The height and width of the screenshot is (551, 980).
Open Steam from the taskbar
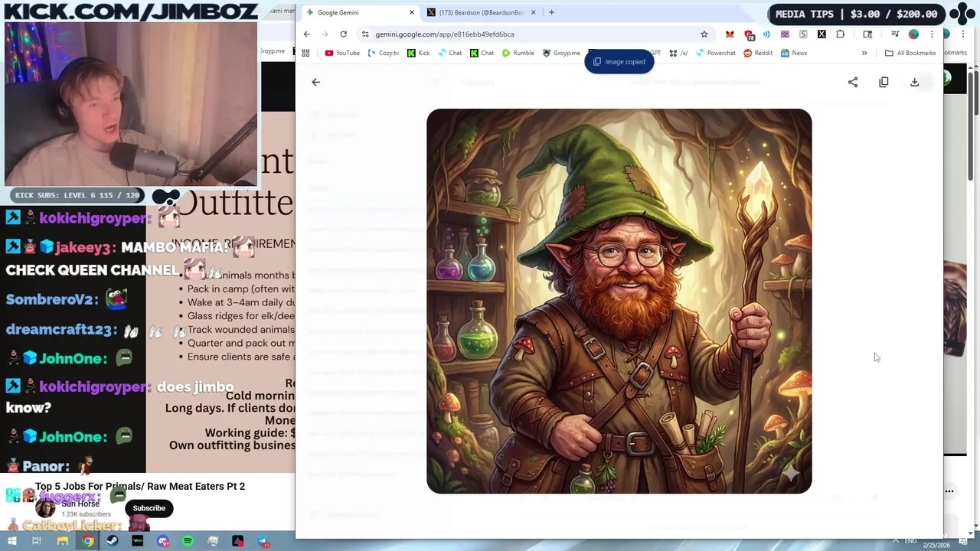pos(113,542)
